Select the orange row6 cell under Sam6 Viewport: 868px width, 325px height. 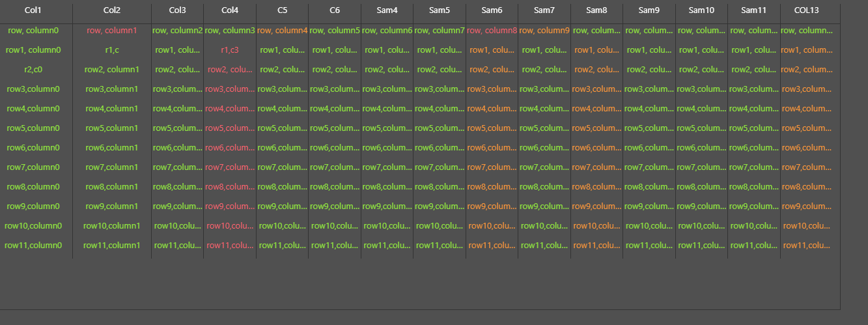(x=492, y=148)
